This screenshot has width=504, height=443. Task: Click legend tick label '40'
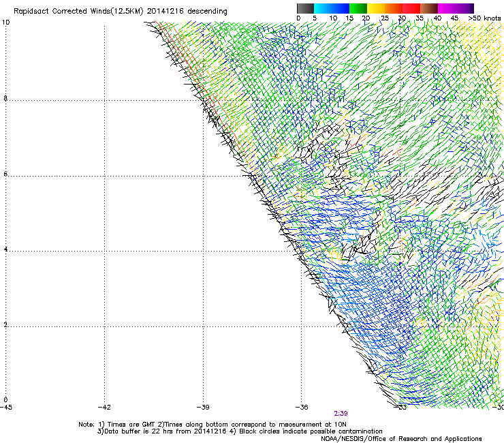point(438,18)
